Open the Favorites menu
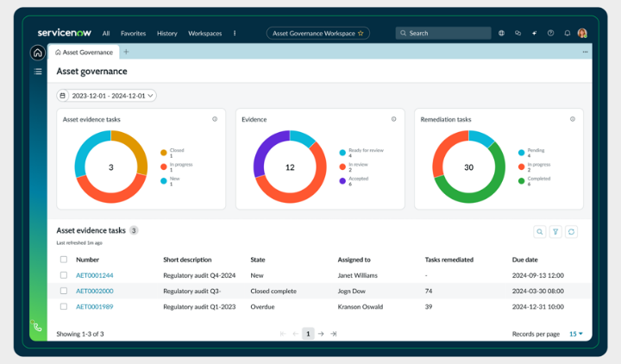This screenshot has height=364, width=621. click(x=133, y=33)
